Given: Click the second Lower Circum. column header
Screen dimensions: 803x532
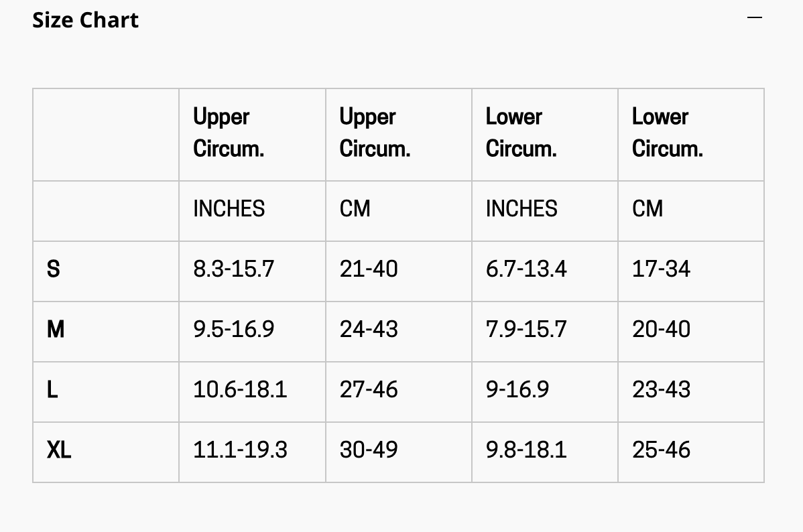Looking at the screenshot, I should click(x=668, y=133).
